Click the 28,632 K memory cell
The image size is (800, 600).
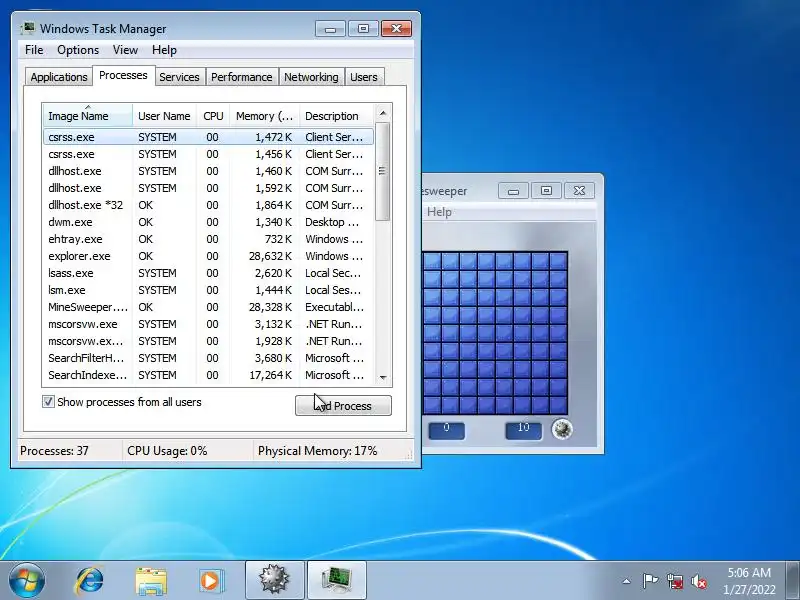click(x=270, y=256)
